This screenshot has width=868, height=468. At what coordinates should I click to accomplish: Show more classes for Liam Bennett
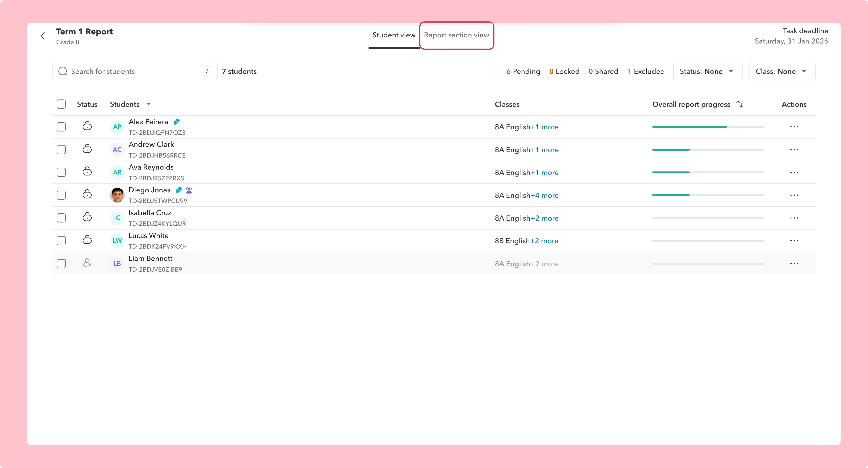coord(544,264)
